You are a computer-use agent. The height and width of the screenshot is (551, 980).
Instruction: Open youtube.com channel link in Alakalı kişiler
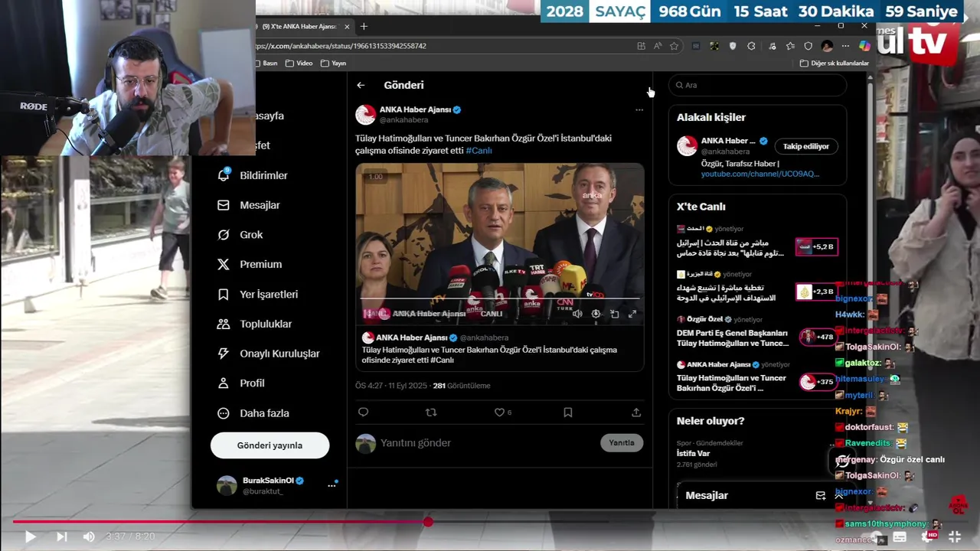[x=760, y=174]
